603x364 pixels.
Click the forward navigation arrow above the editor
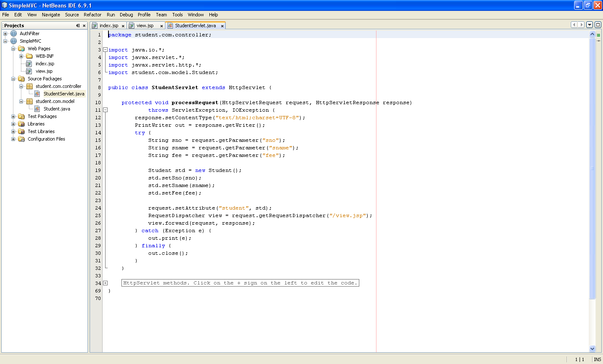coord(581,25)
